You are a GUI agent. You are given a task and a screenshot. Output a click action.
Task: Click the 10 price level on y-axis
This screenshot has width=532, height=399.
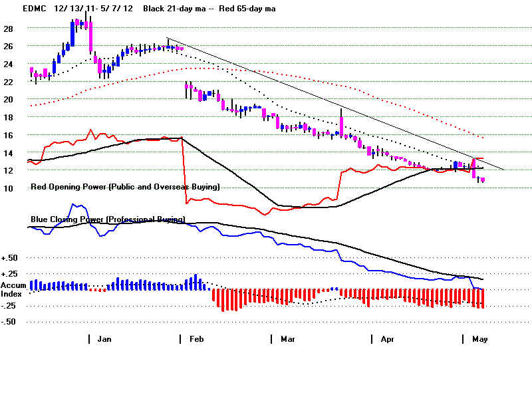9,188
